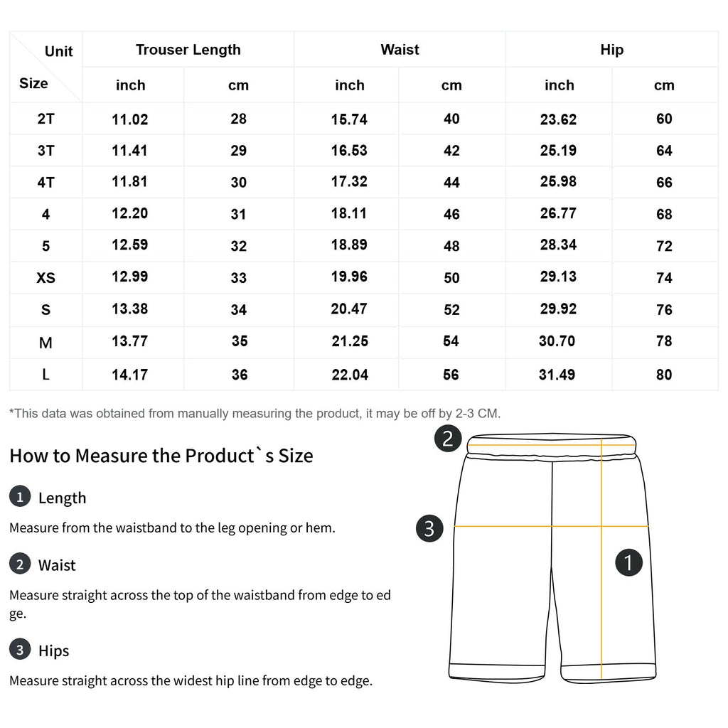Click the number 3 Hips badge in instructions
Viewport: 728px width, 728px height.
click(20, 649)
